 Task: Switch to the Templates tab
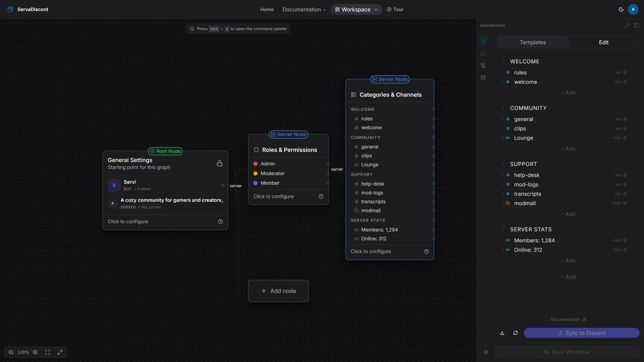pos(533,42)
